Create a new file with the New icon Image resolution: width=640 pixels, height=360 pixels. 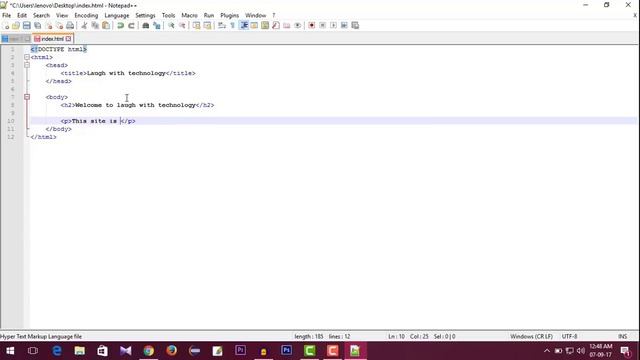(x=6, y=26)
